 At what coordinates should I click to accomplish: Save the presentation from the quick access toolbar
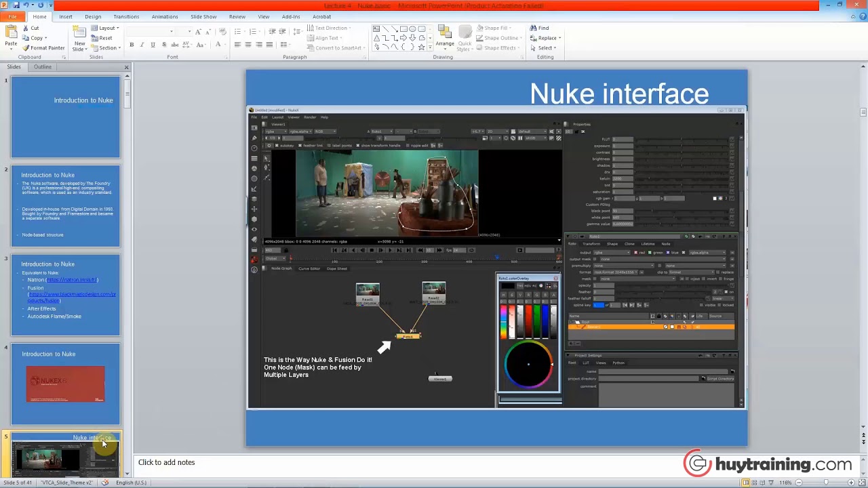[x=16, y=5]
